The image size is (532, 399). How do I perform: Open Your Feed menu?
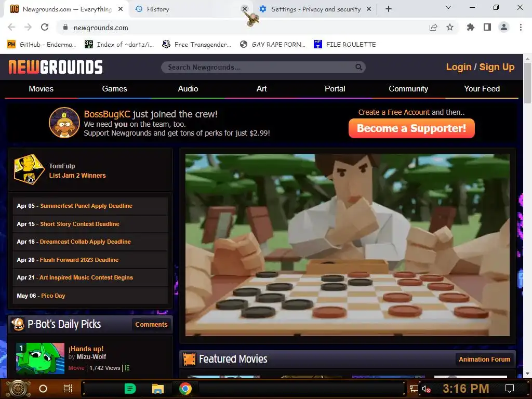[482, 89]
